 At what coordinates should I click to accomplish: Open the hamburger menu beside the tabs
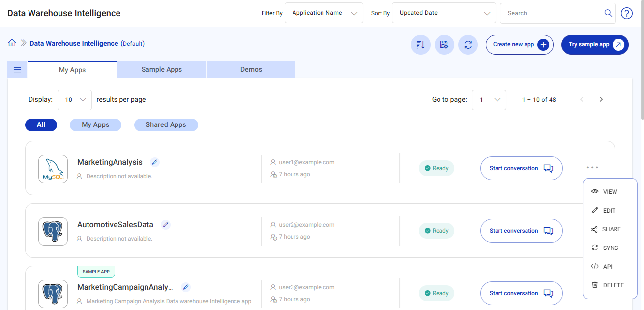click(x=17, y=69)
